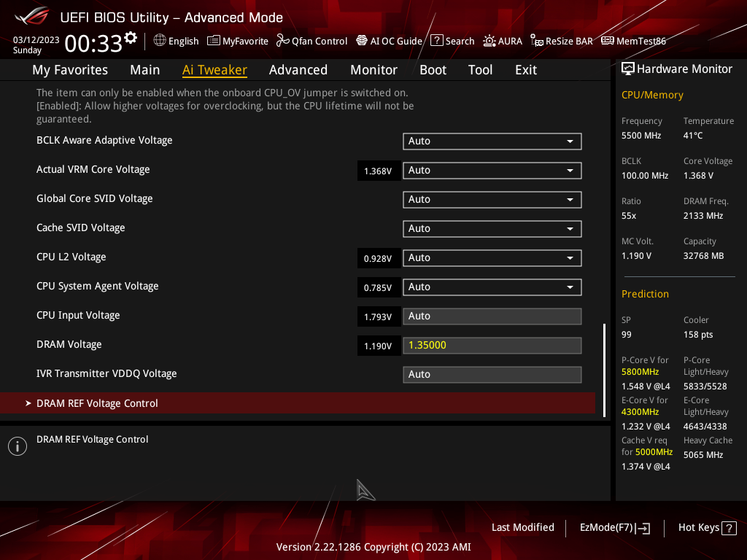Click the Prediction heading
This screenshot has height=560, width=747.
(645, 294)
